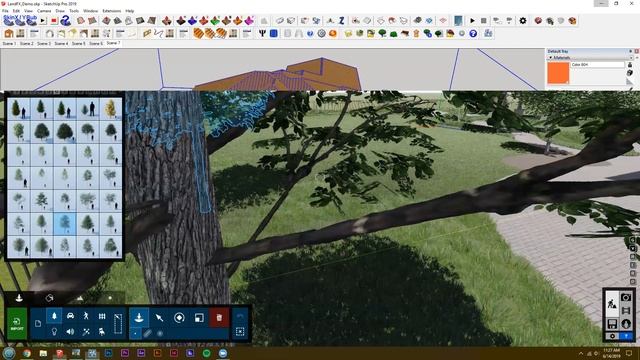Open Lumion build mode icon

coord(612,303)
